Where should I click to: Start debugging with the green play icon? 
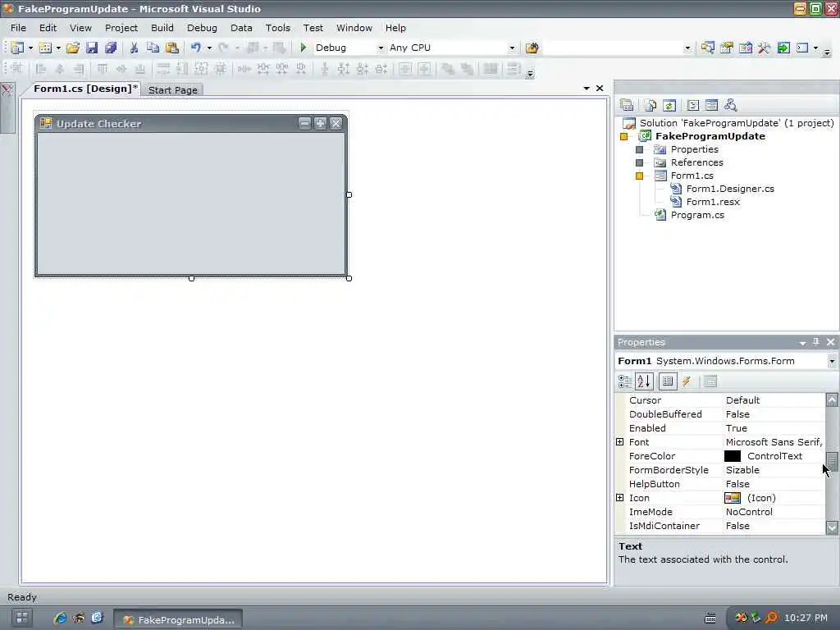point(304,48)
